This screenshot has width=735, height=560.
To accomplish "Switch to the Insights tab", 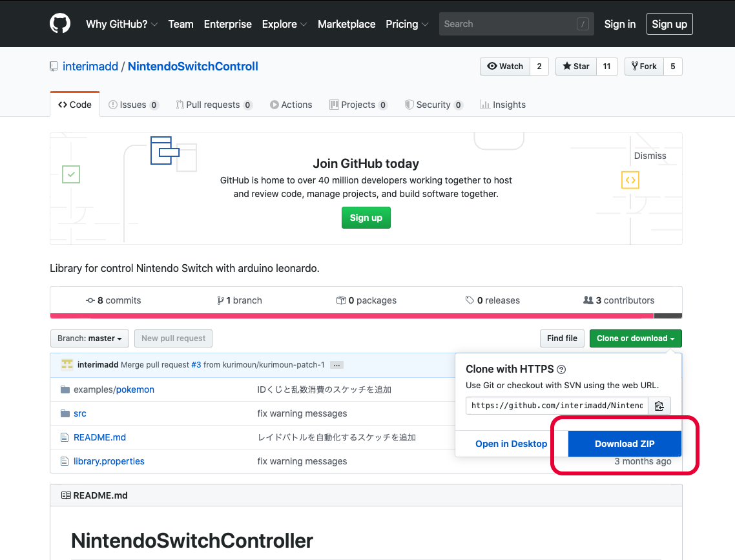I will point(503,105).
